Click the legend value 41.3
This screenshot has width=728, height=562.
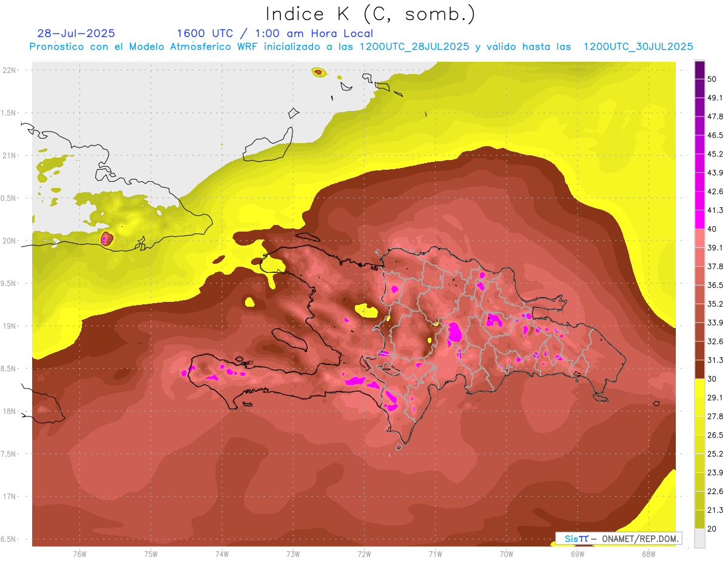(715, 210)
